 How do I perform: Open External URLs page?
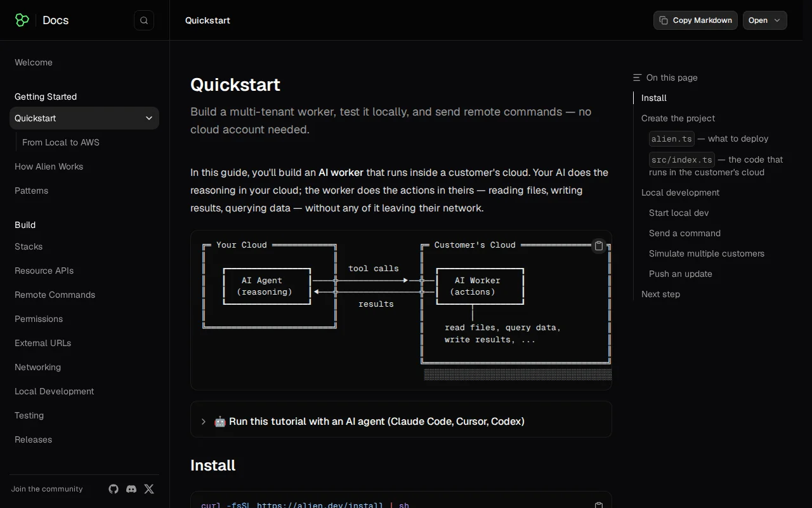(x=43, y=343)
